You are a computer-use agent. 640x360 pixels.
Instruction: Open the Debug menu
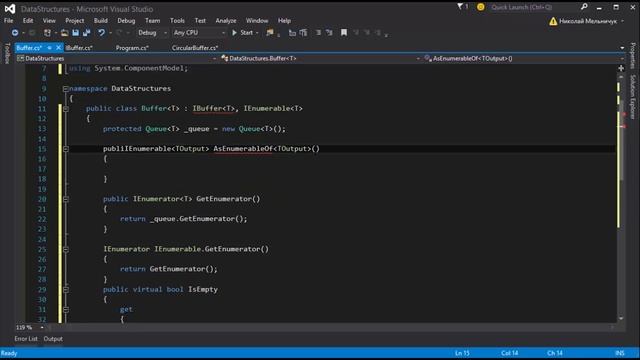[x=126, y=20]
